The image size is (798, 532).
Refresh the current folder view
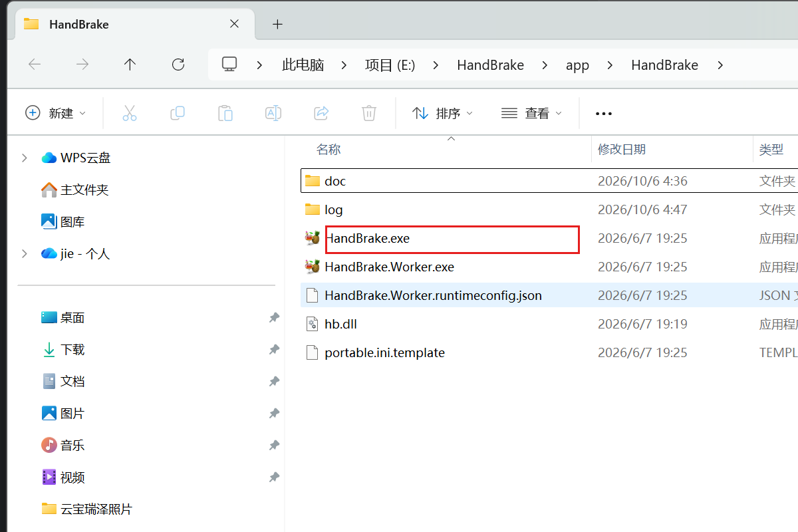(x=178, y=65)
